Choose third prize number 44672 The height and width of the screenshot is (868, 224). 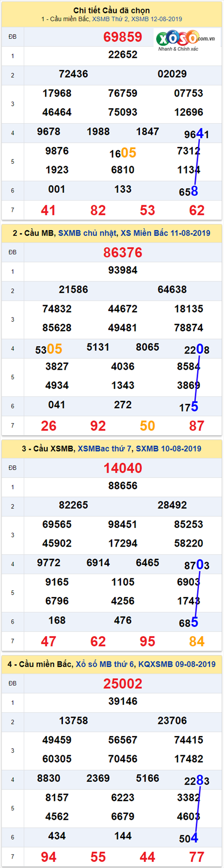[123, 309]
